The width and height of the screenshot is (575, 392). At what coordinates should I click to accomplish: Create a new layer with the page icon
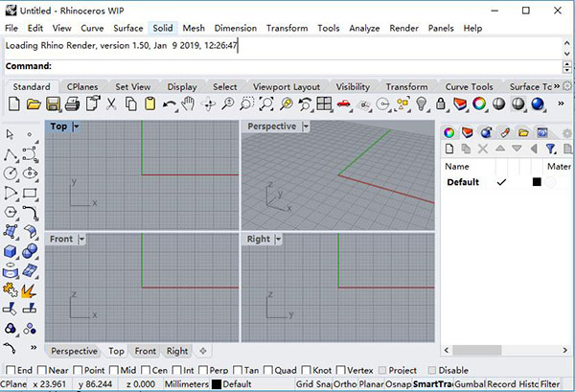449,149
